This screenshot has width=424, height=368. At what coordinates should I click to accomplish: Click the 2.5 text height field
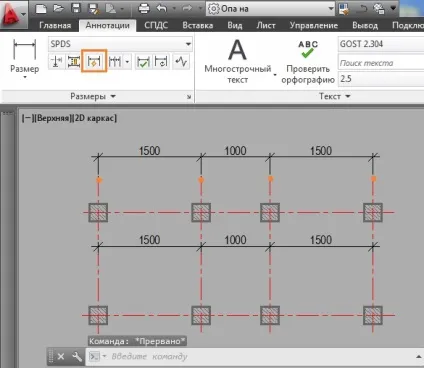pyautogui.click(x=380, y=79)
